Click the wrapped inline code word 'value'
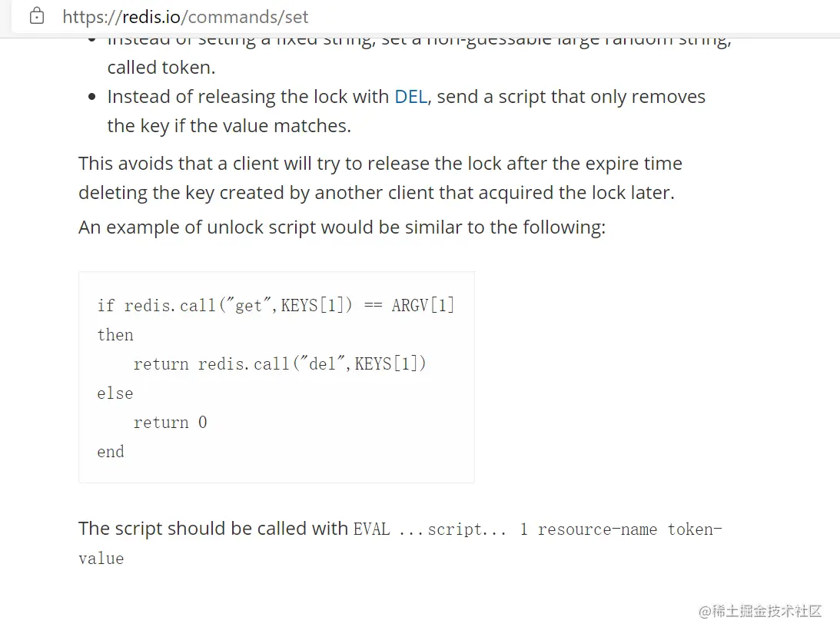The image size is (840, 637). coord(101,559)
